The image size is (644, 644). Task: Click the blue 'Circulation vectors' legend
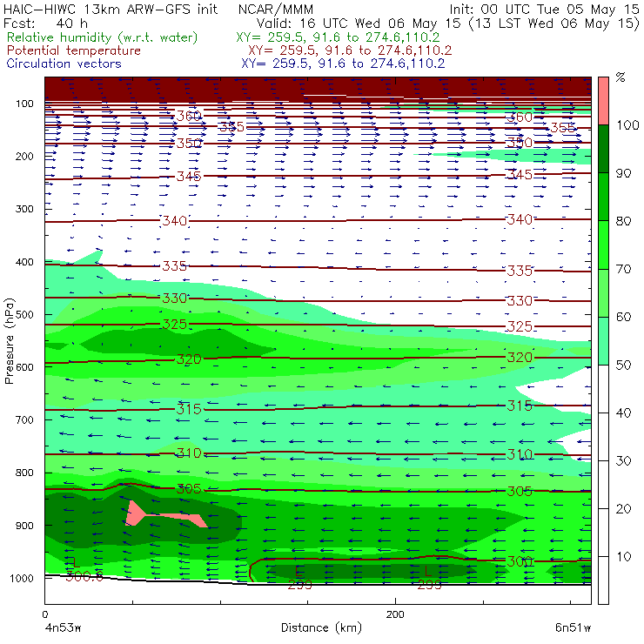click(x=64, y=64)
